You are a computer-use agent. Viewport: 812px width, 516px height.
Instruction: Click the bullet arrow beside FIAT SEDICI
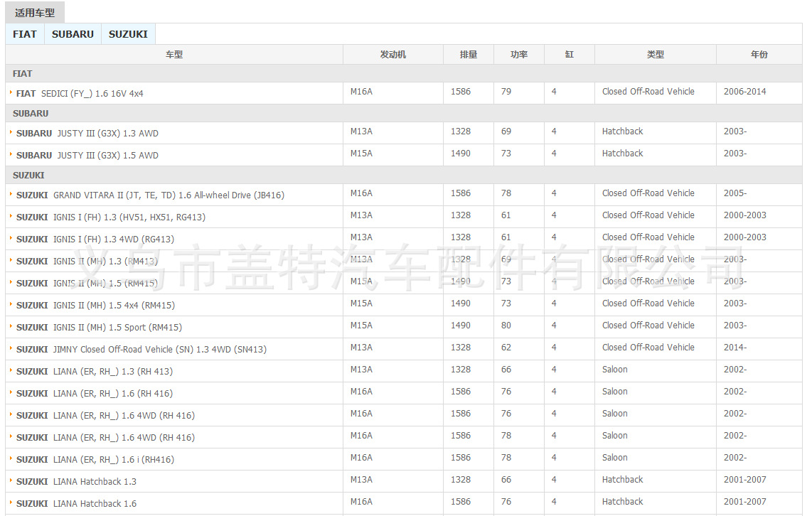pos(11,92)
